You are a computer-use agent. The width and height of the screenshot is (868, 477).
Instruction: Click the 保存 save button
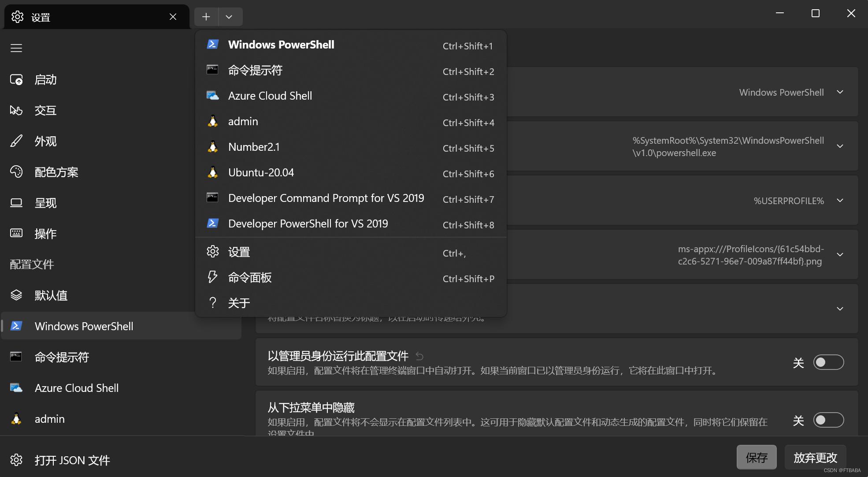756,457
